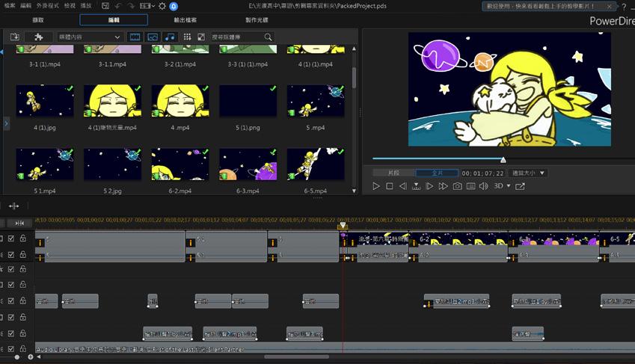This screenshot has height=364, width=635.
Task: Fit the entire movie in timeline
Action: [x=19, y=223]
